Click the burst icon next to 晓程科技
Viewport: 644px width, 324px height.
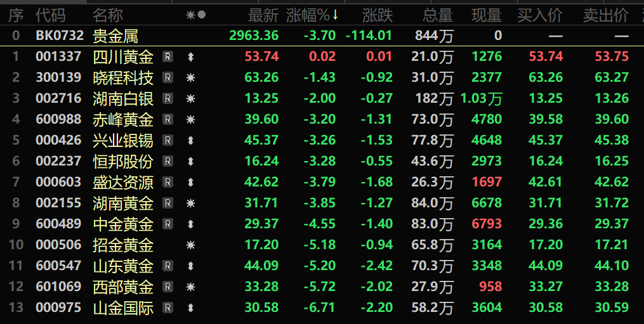tap(190, 78)
